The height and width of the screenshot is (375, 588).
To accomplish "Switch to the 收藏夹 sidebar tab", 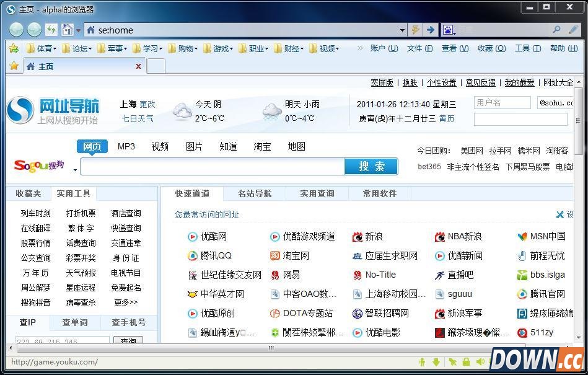I will coord(29,193).
